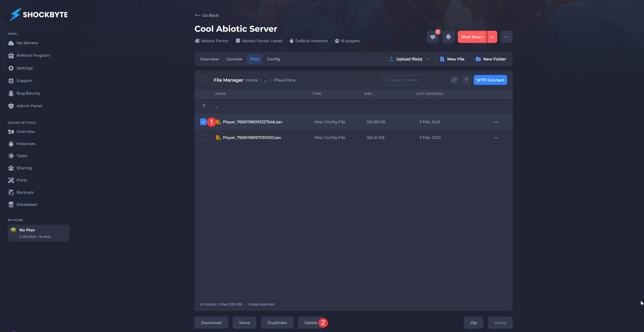Click the Delete button

(311, 323)
